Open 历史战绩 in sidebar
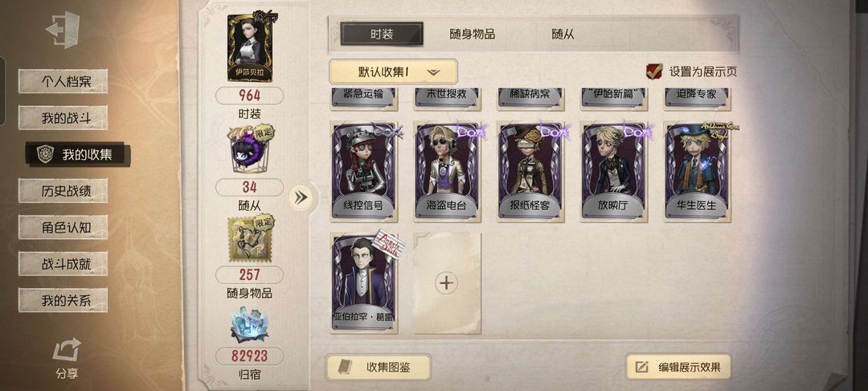Viewport: 868px width, 391px height. point(63,191)
